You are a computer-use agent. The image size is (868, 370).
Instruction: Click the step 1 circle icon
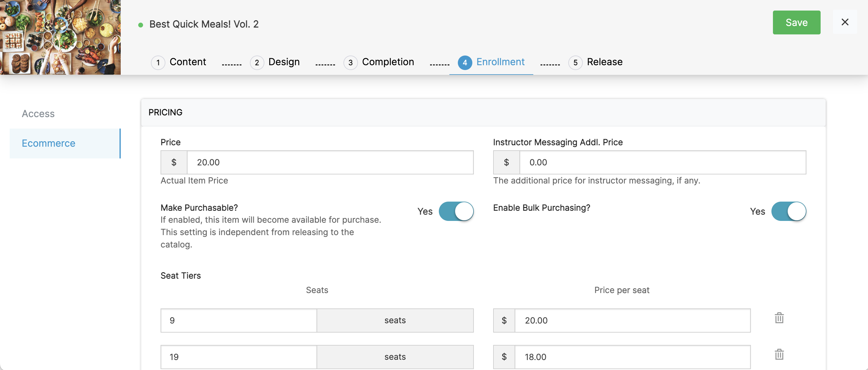click(158, 63)
